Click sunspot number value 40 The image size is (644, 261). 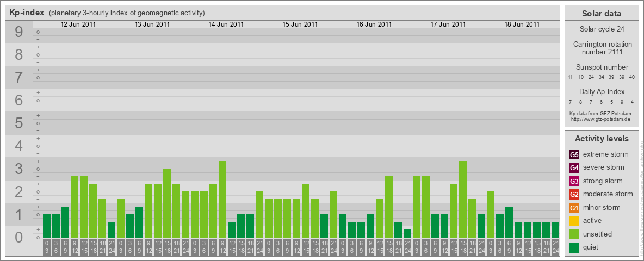[632, 77]
